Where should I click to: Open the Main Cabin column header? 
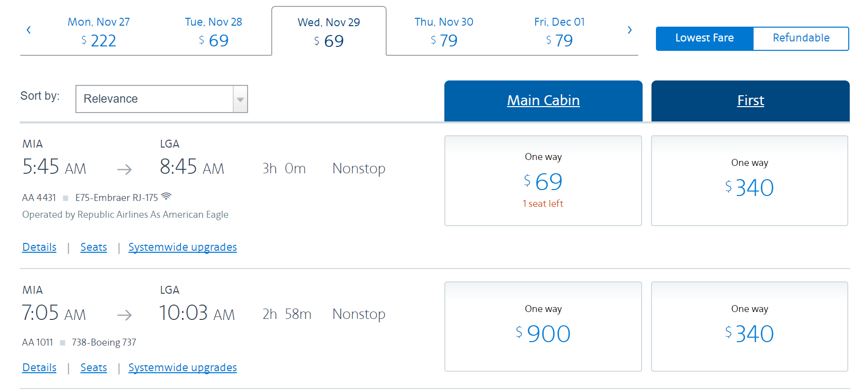click(x=543, y=101)
